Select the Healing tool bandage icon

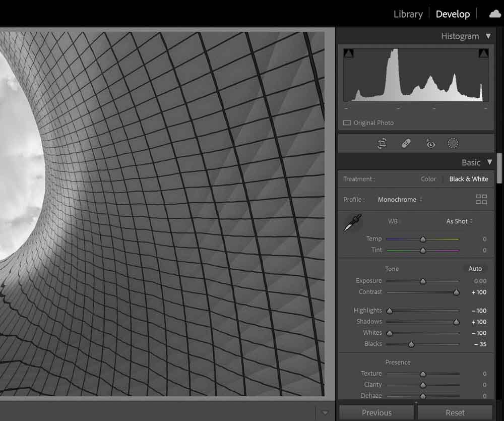pyautogui.click(x=406, y=143)
